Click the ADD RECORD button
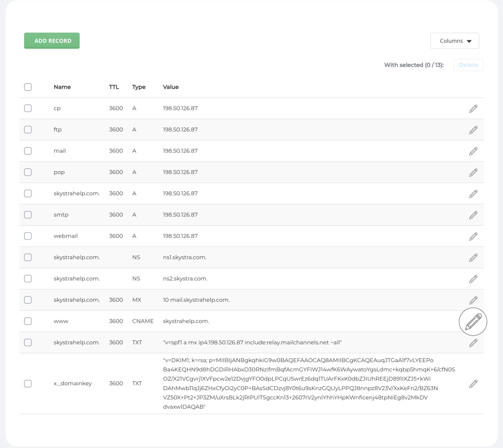 (x=52, y=41)
